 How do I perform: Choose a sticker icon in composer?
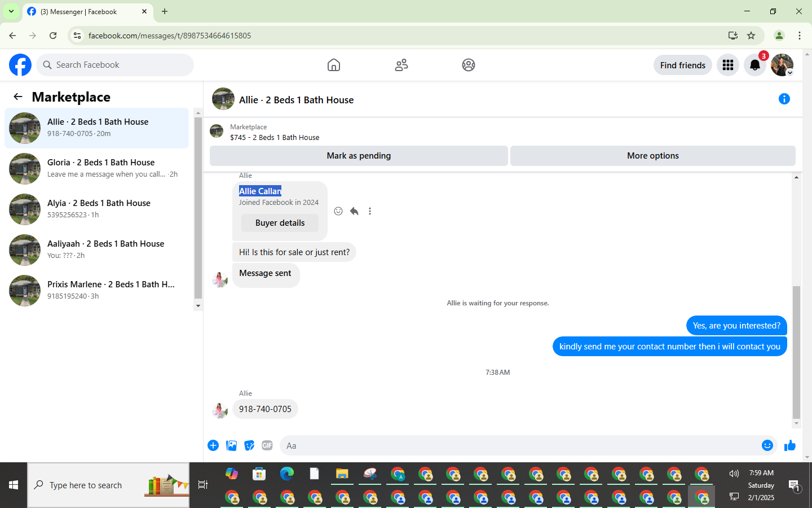pyautogui.click(x=249, y=445)
